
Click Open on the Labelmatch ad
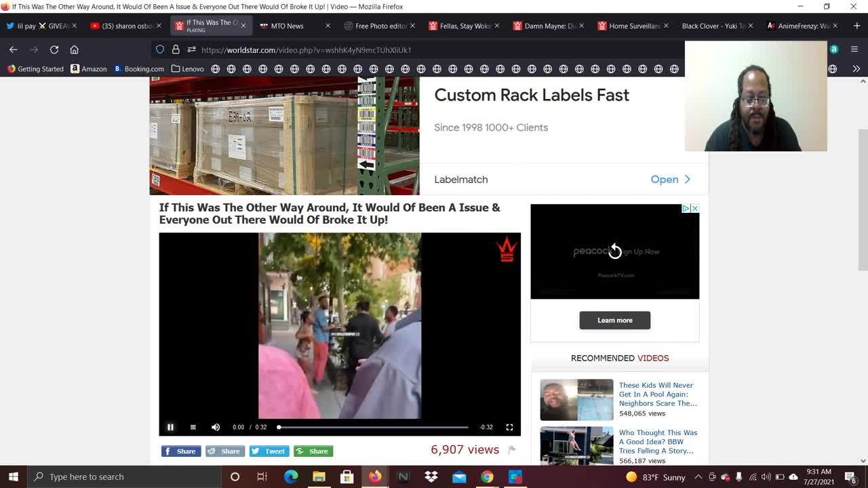(x=670, y=180)
